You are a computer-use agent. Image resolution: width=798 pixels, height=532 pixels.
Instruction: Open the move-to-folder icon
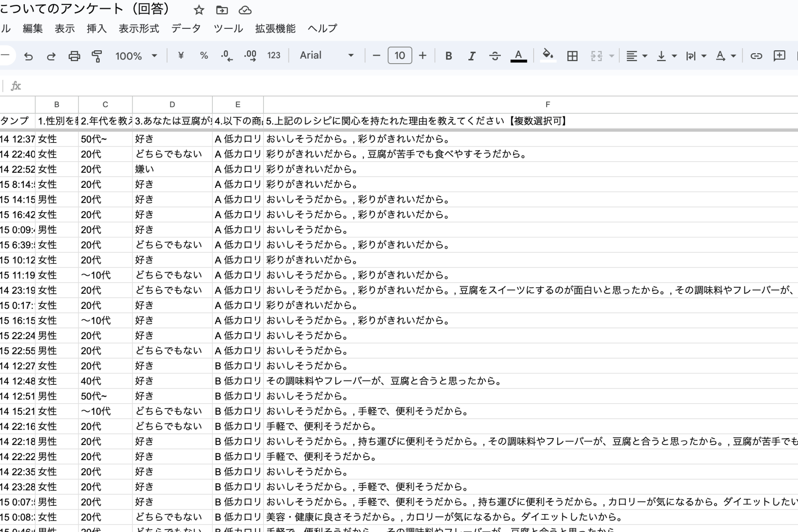pyautogui.click(x=222, y=10)
